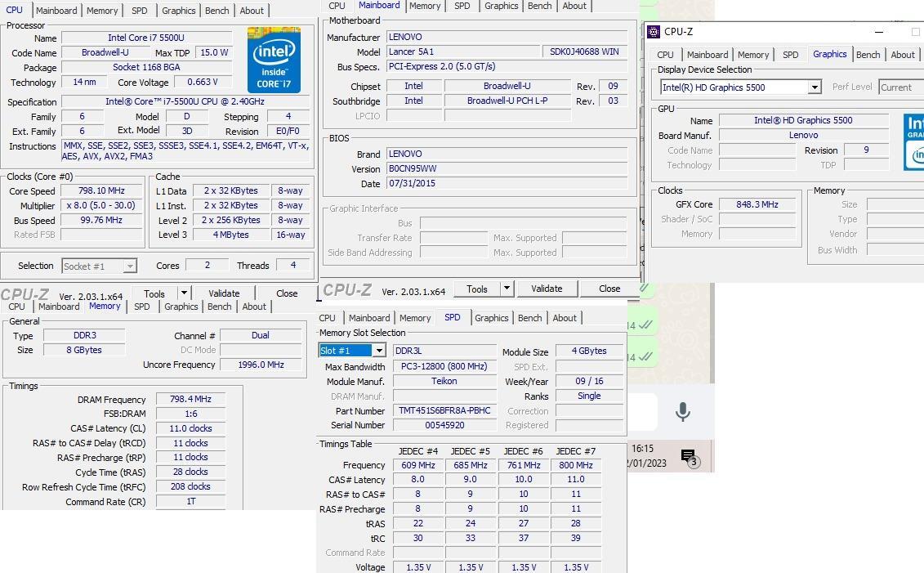Open About tab in the Processor window
Screen dimensions: 924x573
[x=252, y=11]
